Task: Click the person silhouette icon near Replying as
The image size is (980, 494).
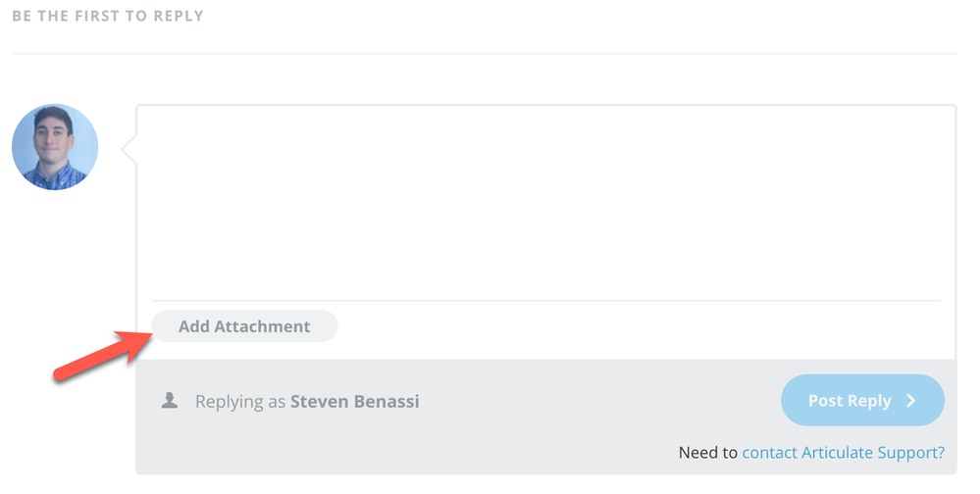Action: [170, 401]
